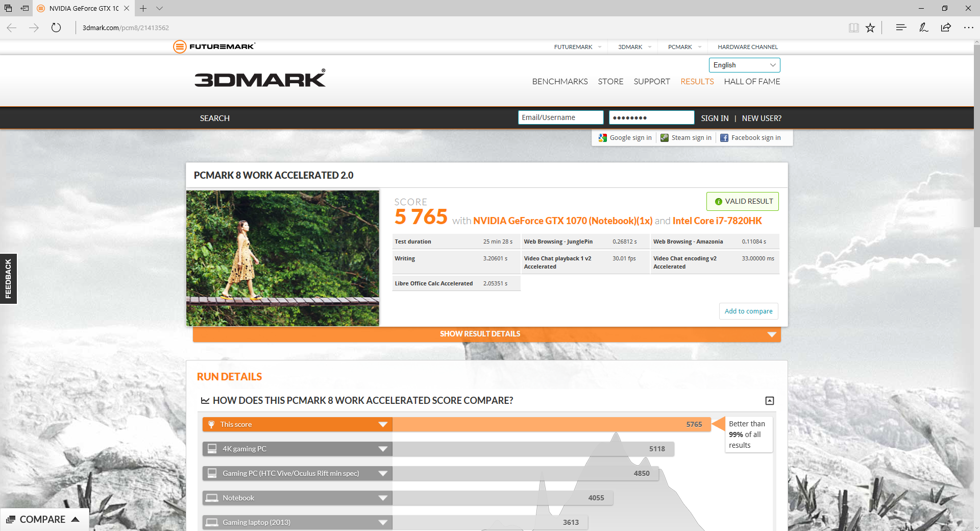980x531 pixels.
Task: Expand the Gaming laptop (2013) row
Action: (x=383, y=522)
